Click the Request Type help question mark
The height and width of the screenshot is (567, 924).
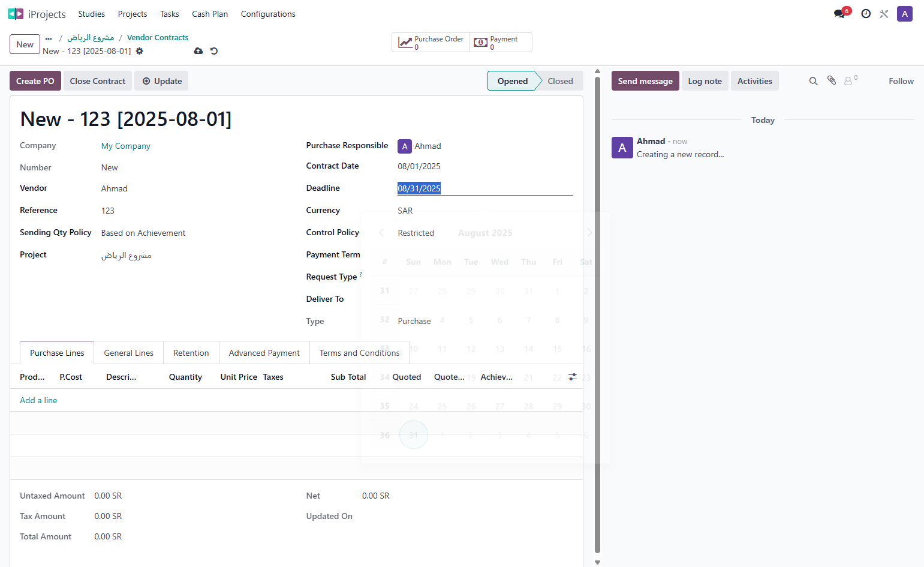point(361,274)
